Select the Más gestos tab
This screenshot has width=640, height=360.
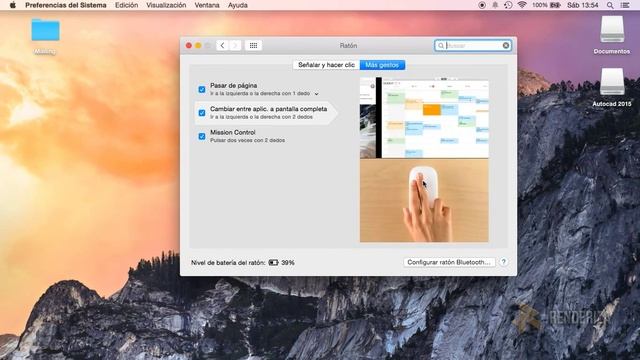click(382, 65)
